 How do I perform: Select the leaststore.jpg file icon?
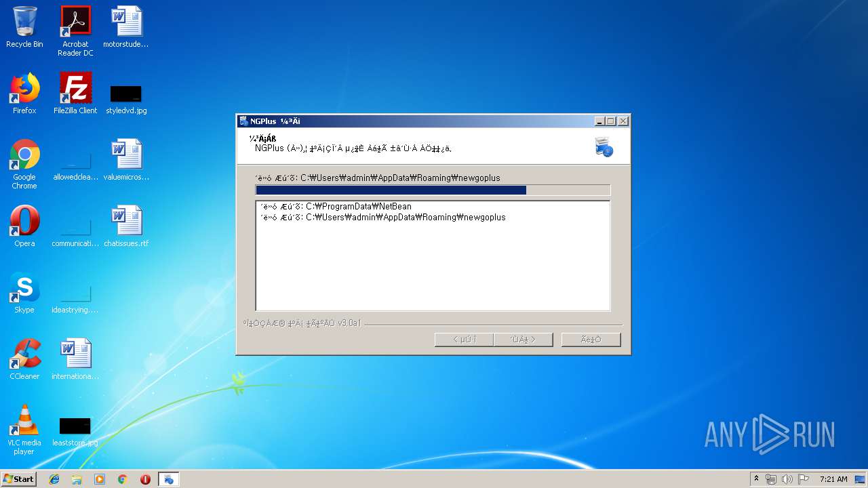[x=75, y=432]
